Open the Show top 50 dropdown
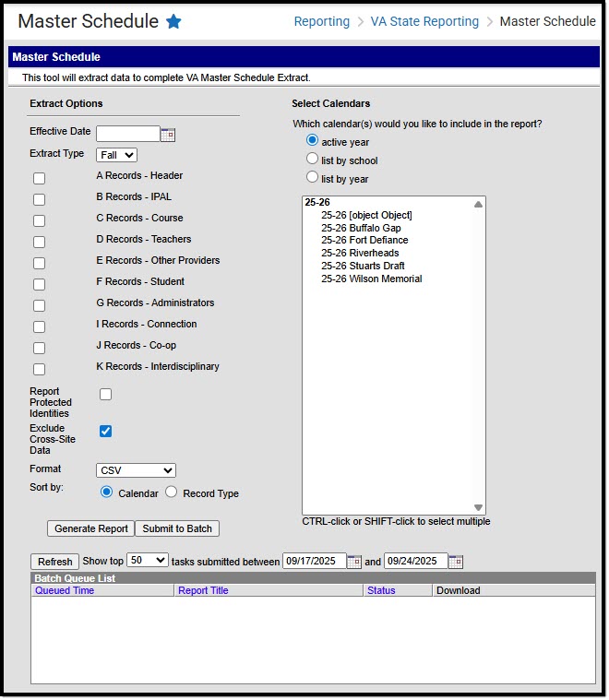The width and height of the screenshot is (609, 700). point(148,560)
